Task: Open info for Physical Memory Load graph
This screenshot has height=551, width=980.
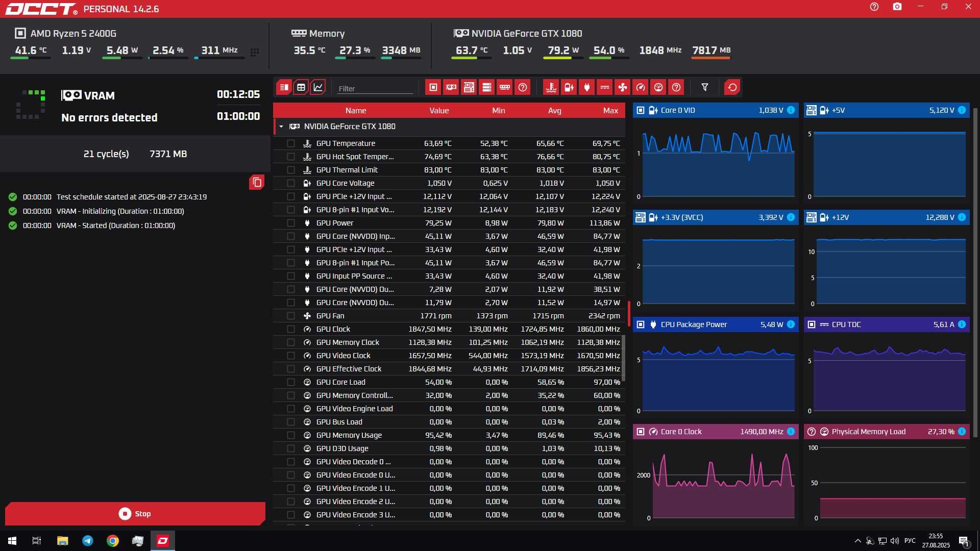Action: [962, 432]
